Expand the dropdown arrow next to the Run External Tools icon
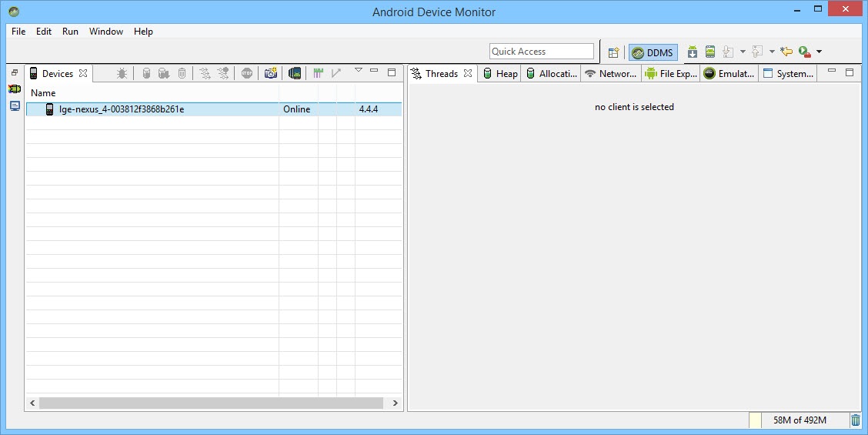 (819, 52)
